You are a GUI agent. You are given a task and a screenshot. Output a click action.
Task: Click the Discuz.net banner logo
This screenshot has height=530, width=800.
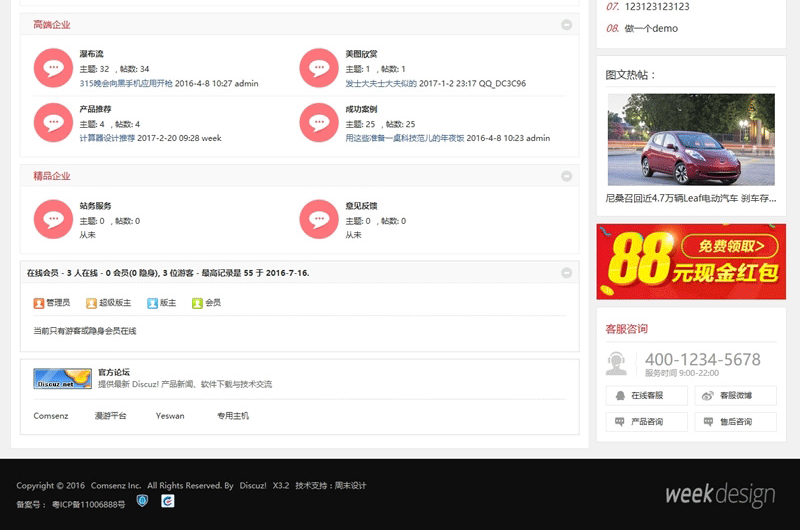tap(62, 378)
